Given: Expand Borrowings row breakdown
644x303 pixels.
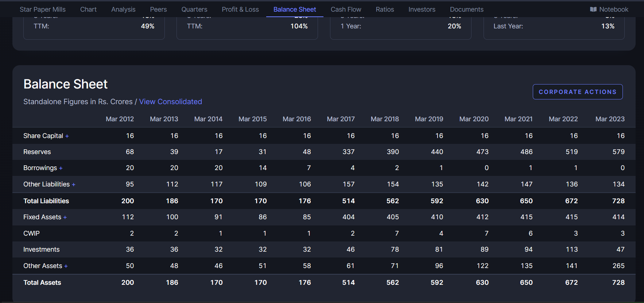Looking at the screenshot, I should 61,168.
